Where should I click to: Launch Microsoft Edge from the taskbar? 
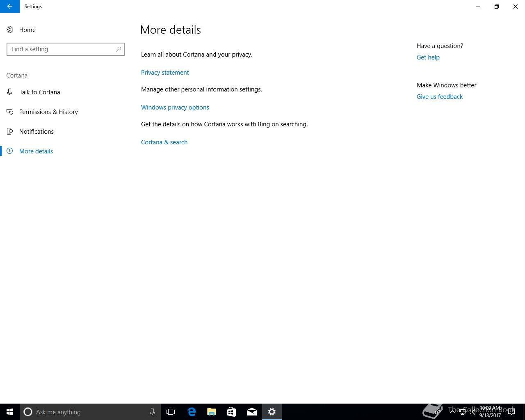191,412
